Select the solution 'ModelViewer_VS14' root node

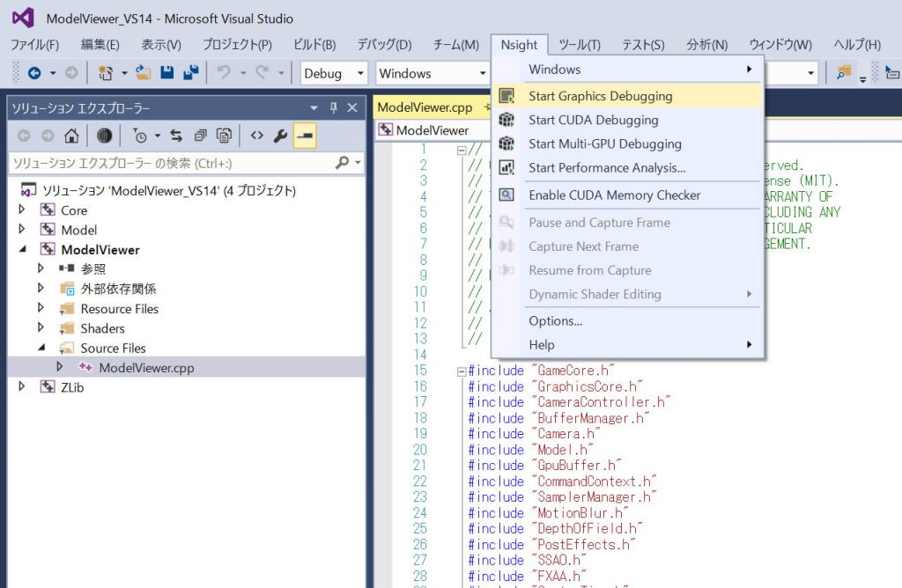click(x=169, y=190)
